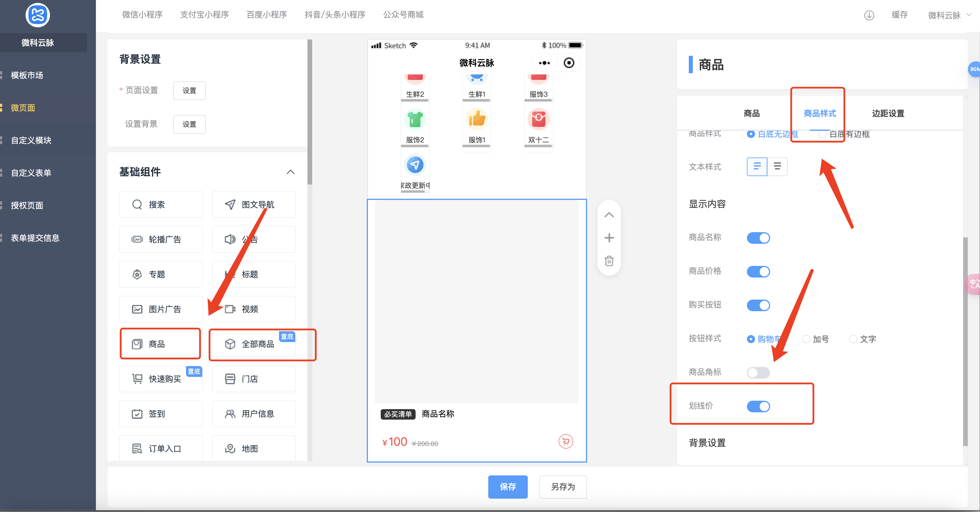Click the 必买清单 tag in preview

[398, 414]
